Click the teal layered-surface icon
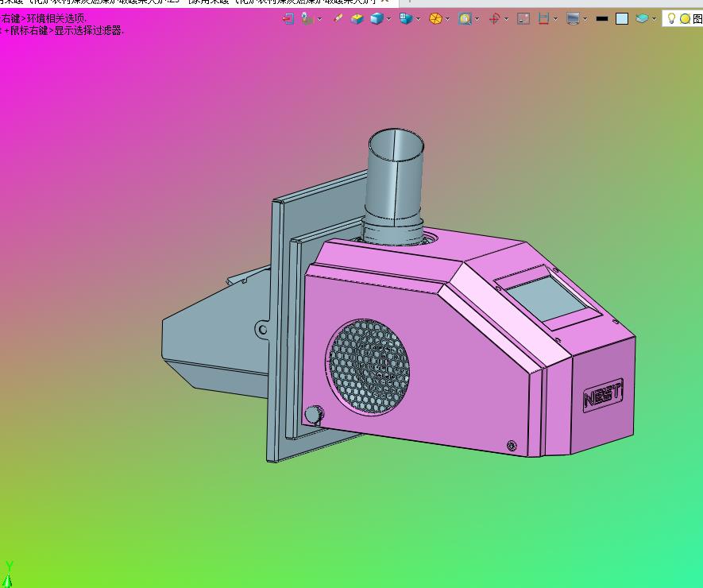Image resolution: width=703 pixels, height=588 pixels. pos(642,19)
